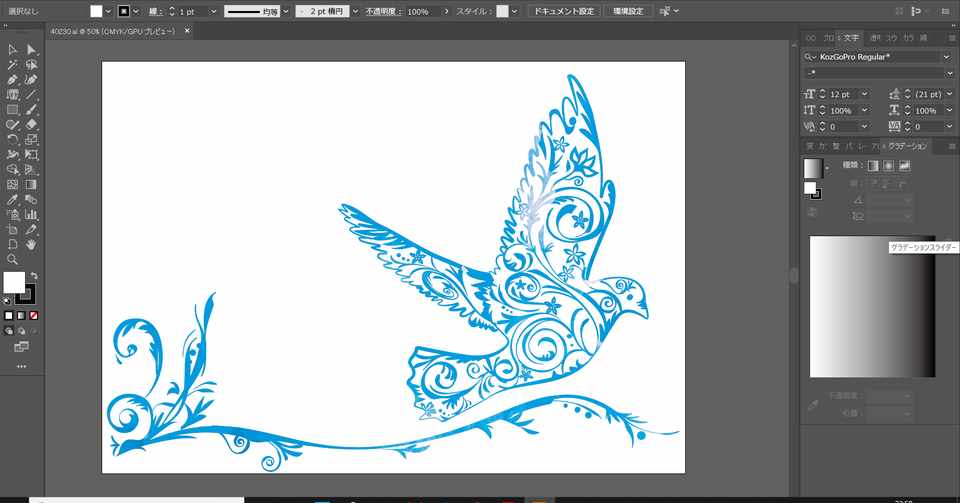Open Edit Toolbar three-dots button
Screen dimensions: 960x503
click(x=21, y=367)
